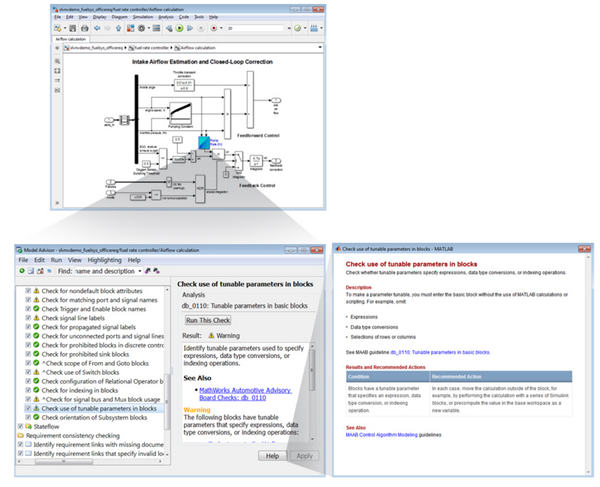Select Check orientation of Subsystem blocks row
600x487 pixels.
(x=94, y=417)
